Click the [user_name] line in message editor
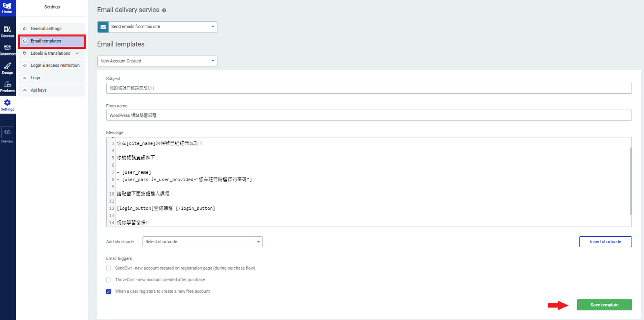Viewport: 644px width, 320px height. (134, 172)
